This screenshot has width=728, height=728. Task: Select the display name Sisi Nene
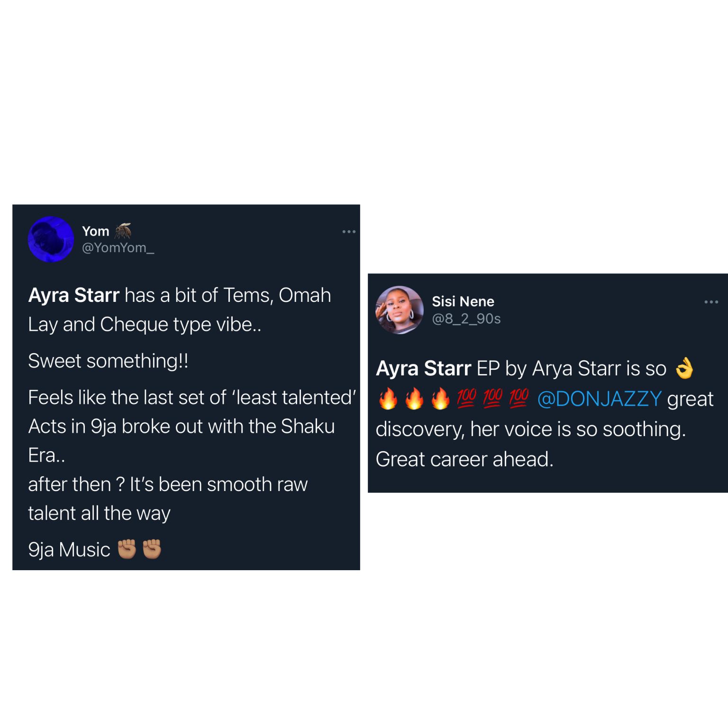click(463, 301)
